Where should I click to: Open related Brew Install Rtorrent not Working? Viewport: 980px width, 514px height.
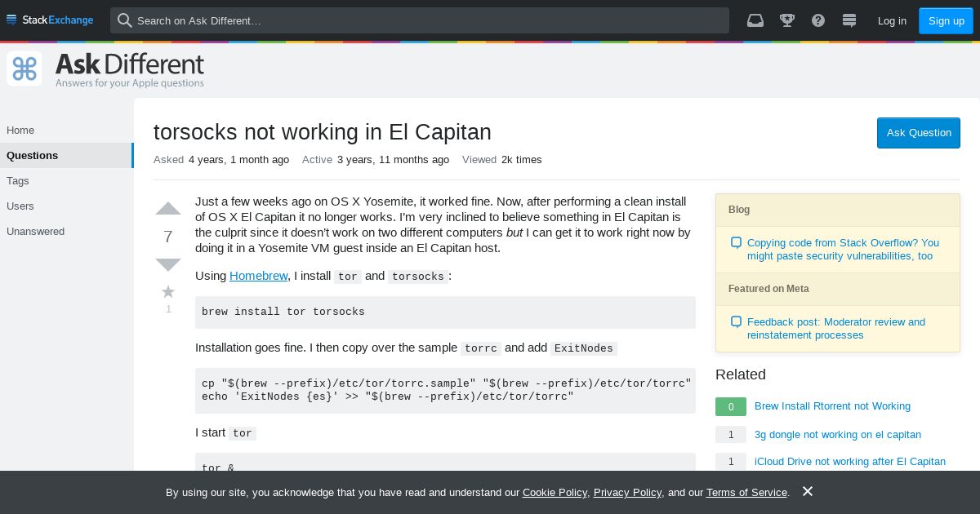[x=832, y=406]
